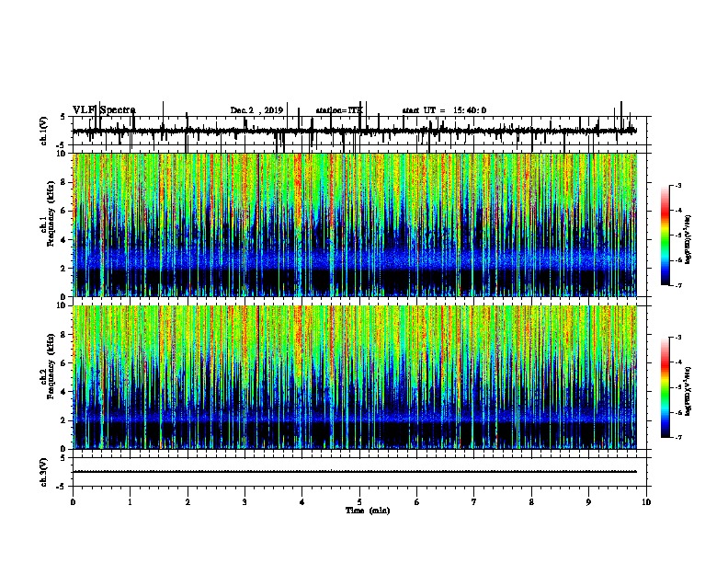Click the '-7' label on ch.2 colorbar

(x=677, y=438)
